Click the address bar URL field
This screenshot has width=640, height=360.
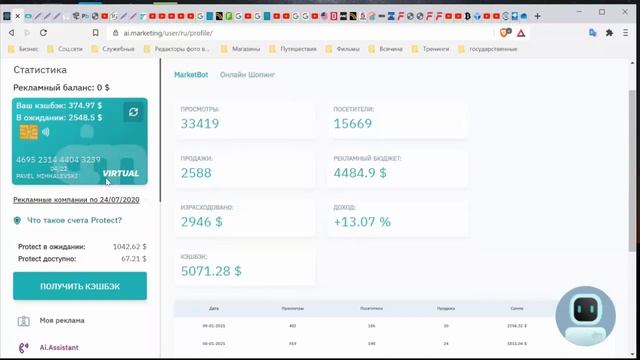[302, 33]
